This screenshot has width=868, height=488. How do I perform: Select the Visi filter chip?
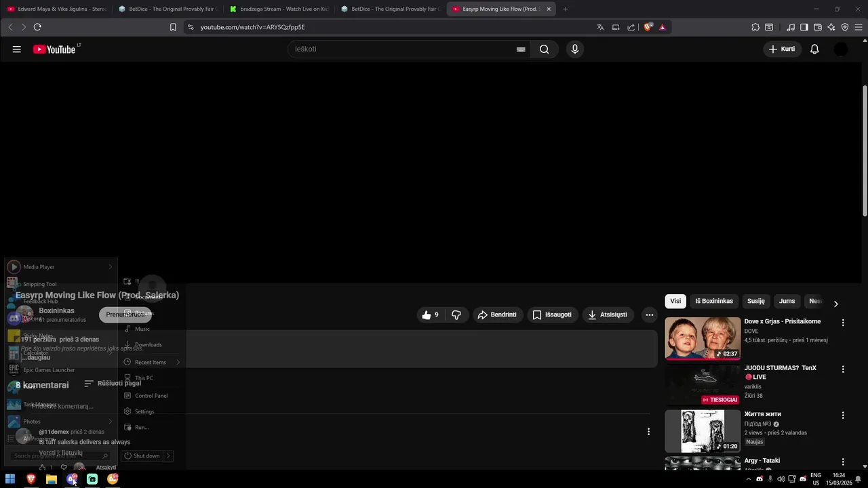tap(675, 301)
